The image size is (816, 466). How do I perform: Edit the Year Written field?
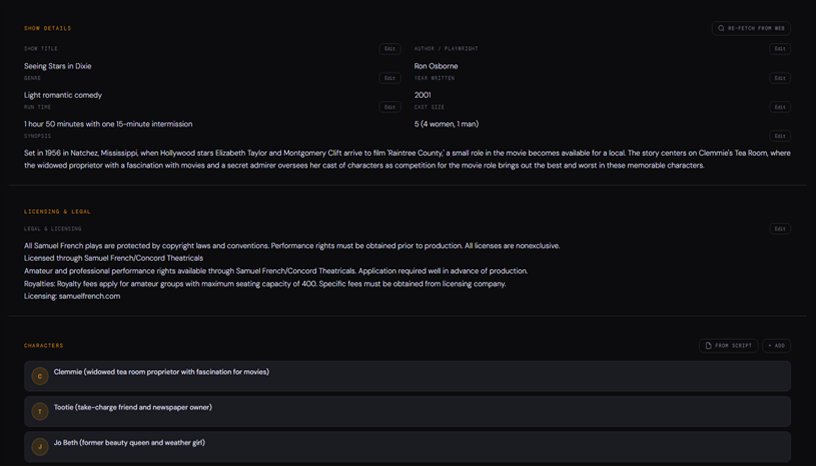[x=780, y=78]
